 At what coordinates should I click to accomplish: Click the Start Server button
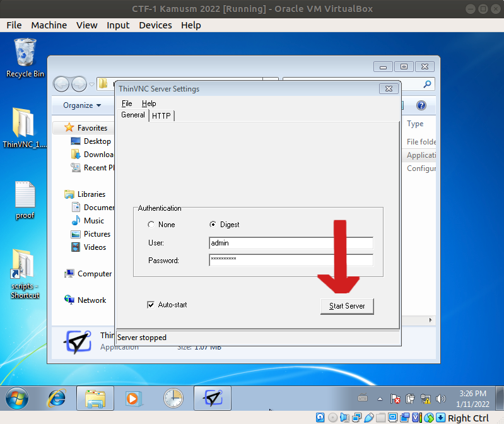(347, 306)
